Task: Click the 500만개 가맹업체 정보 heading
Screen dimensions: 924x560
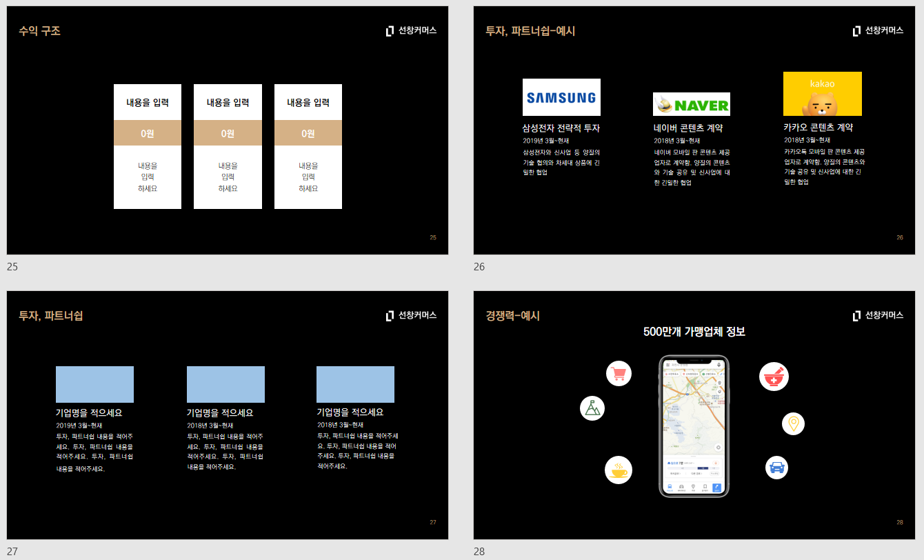Action: (x=694, y=332)
